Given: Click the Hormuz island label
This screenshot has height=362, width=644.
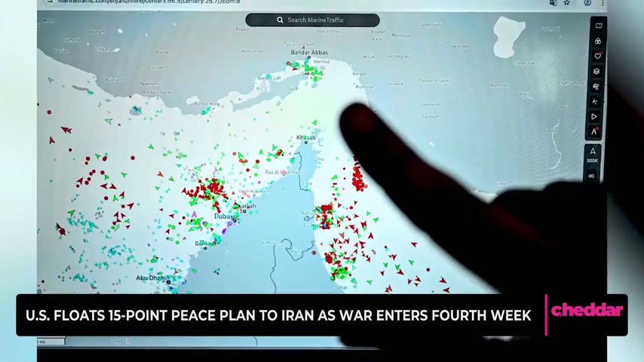Looking at the screenshot, I should pos(321,62).
